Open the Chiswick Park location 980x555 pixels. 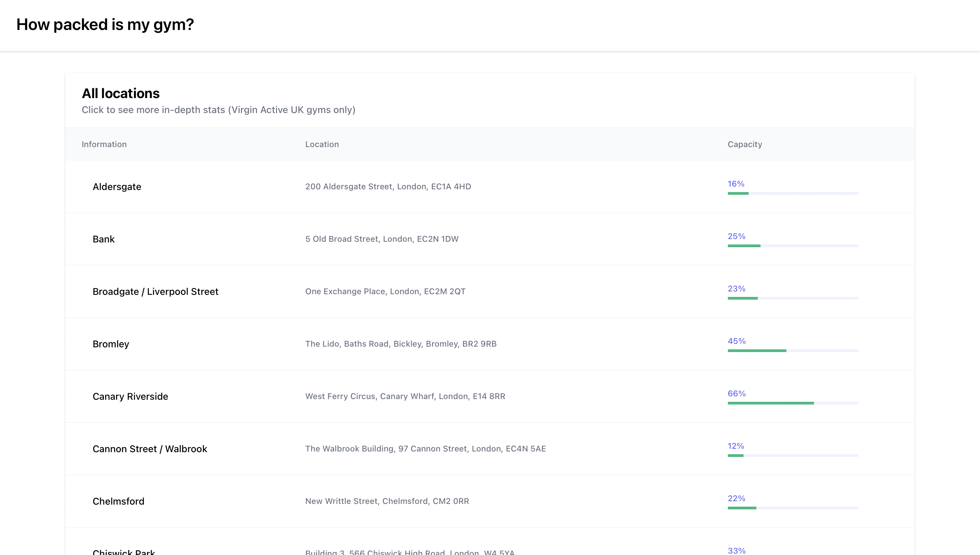pos(124,551)
